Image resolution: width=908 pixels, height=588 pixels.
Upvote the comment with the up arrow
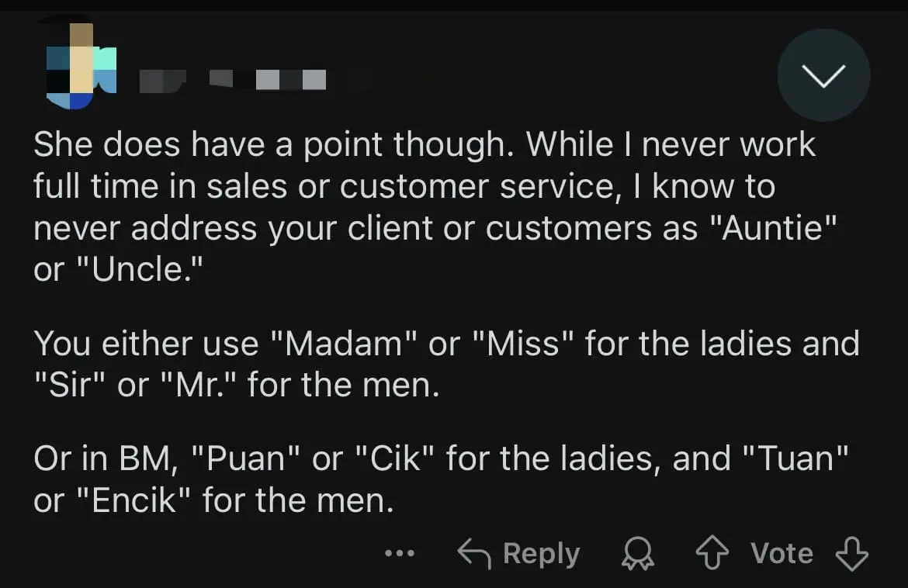pos(711,552)
